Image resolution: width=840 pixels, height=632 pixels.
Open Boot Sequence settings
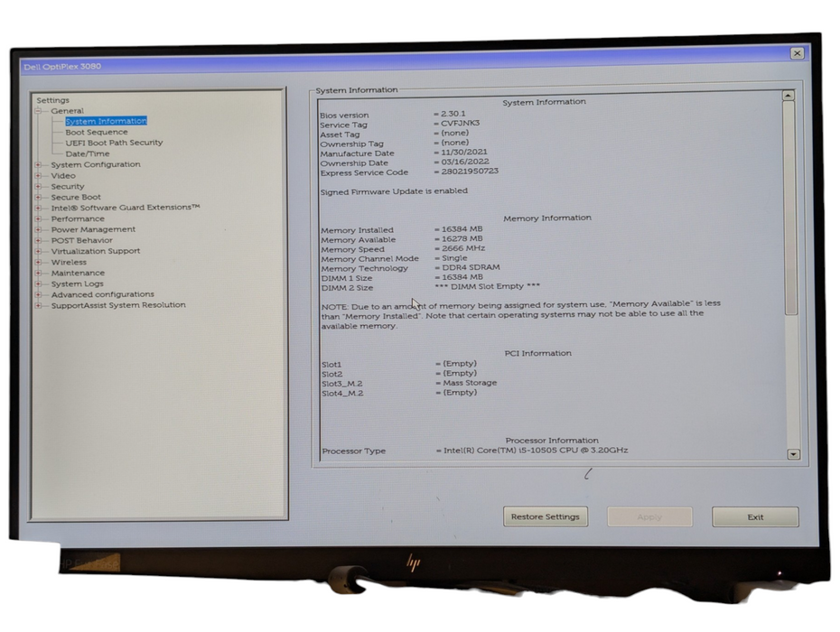tap(97, 132)
